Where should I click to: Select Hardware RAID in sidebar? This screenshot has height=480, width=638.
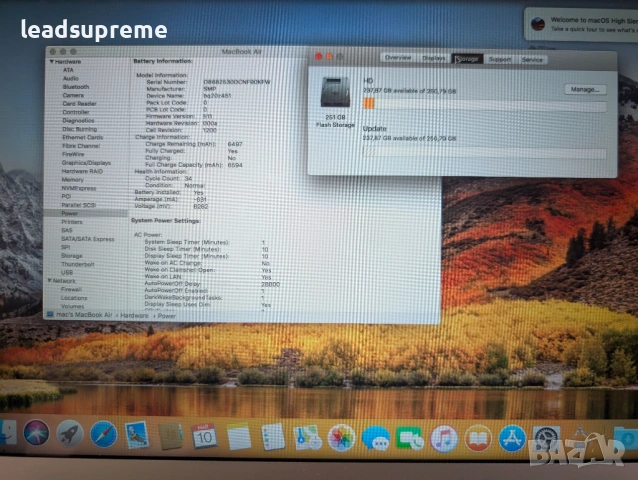82,171
